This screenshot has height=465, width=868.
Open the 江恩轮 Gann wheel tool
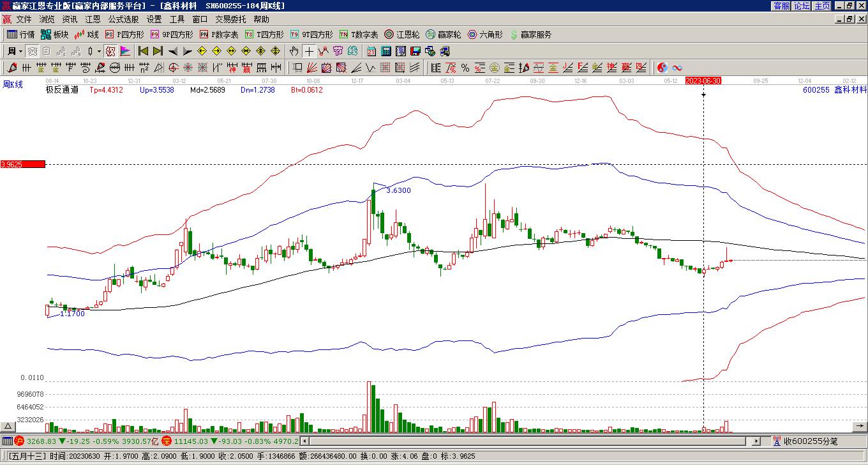click(x=401, y=34)
